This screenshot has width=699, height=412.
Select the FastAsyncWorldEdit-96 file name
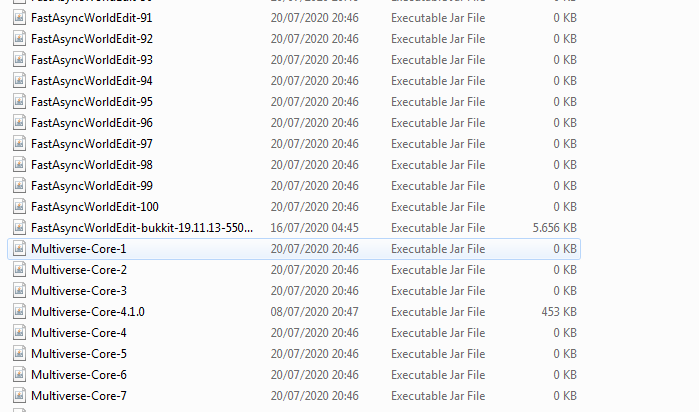click(x=92, y=123)
